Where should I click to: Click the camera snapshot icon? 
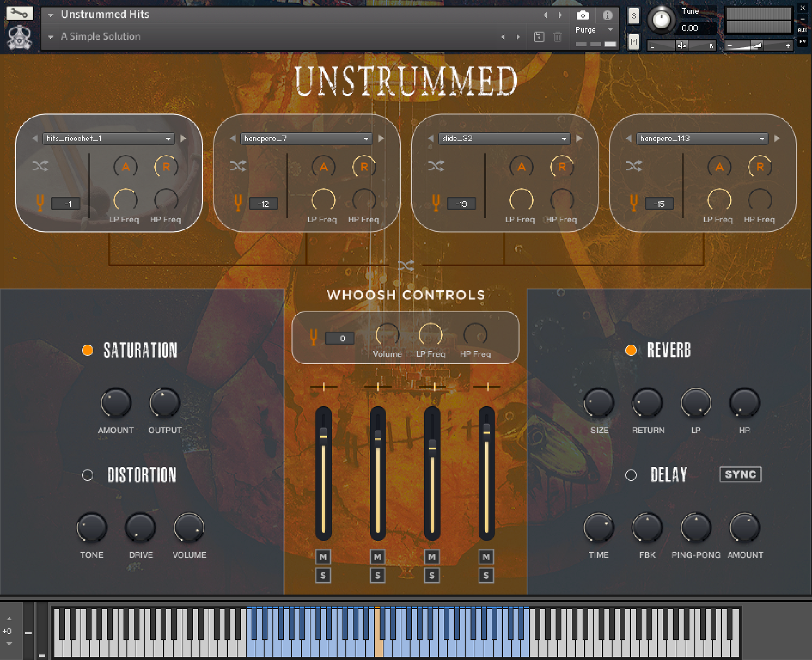(583, 16)
